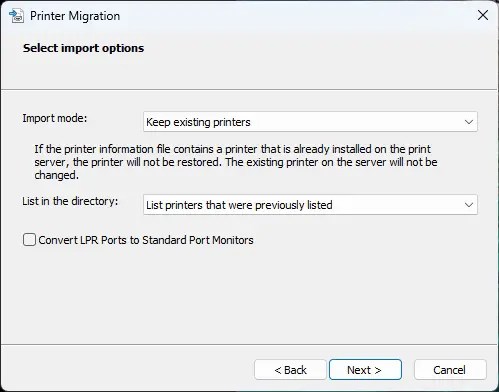
Task: Go back with the < Back button
Action: (x=290, y=370)
